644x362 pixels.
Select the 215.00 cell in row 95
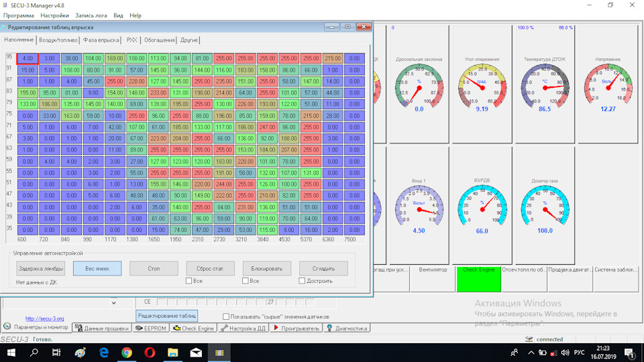[332, 59]
